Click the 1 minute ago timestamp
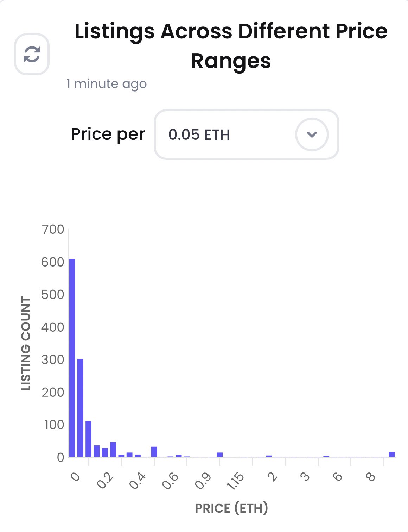 tap(107, 84)
